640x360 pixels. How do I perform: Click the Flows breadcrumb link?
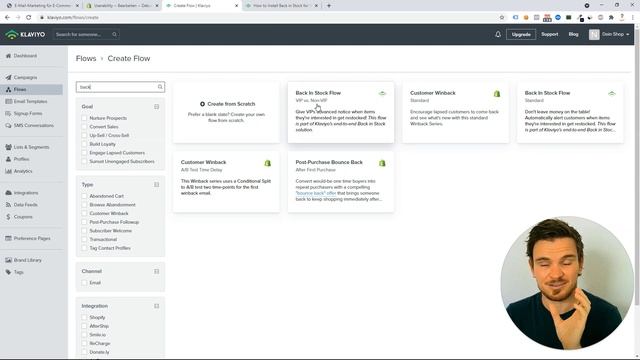(86, 59)
